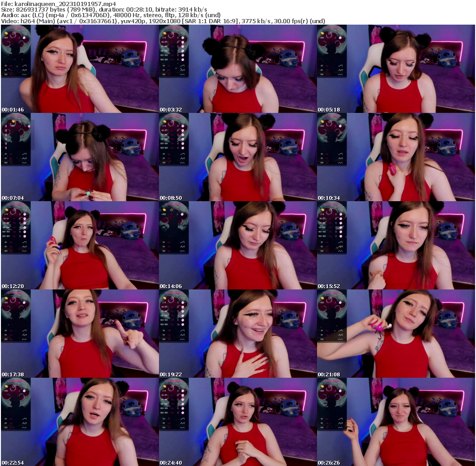The height and width of the screenshot is (466, 476).
Task: Click the smooth wave icon beside level 31
Action: [25, 66]
